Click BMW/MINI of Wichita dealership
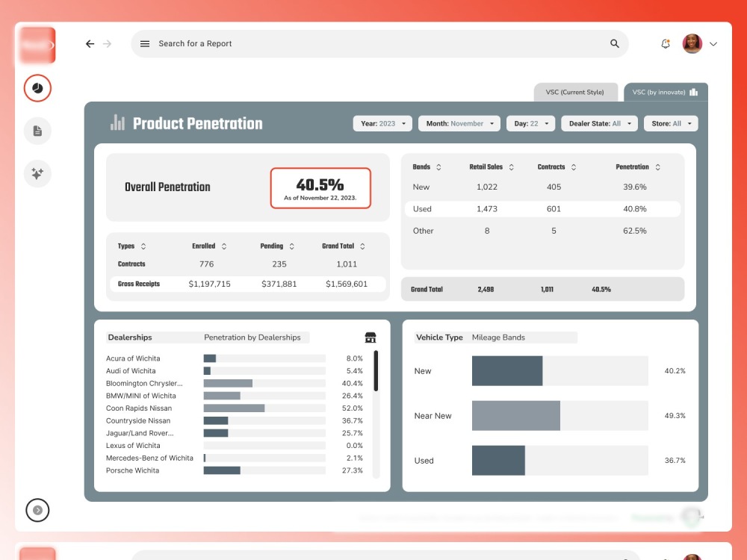Image resolution: width=747 pixels, height=560 pixels. tap(140, 396)
